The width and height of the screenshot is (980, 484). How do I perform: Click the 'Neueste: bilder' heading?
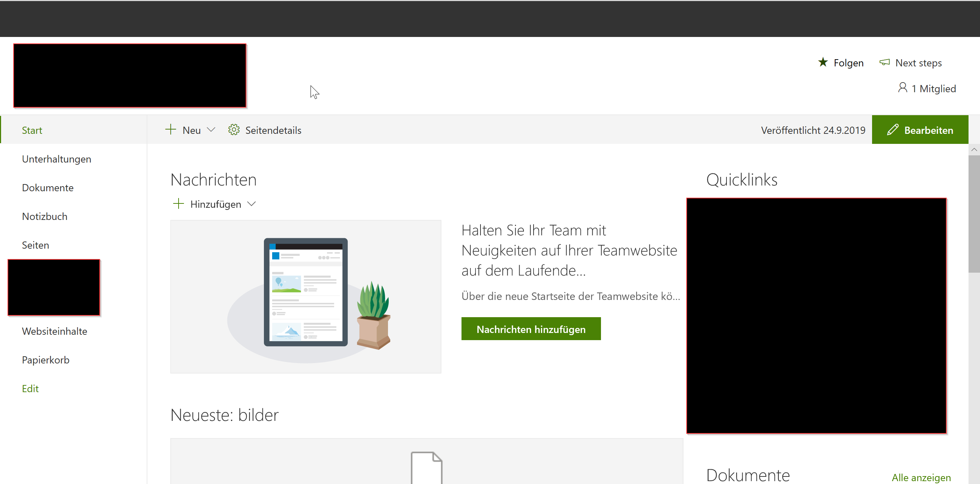224,415
